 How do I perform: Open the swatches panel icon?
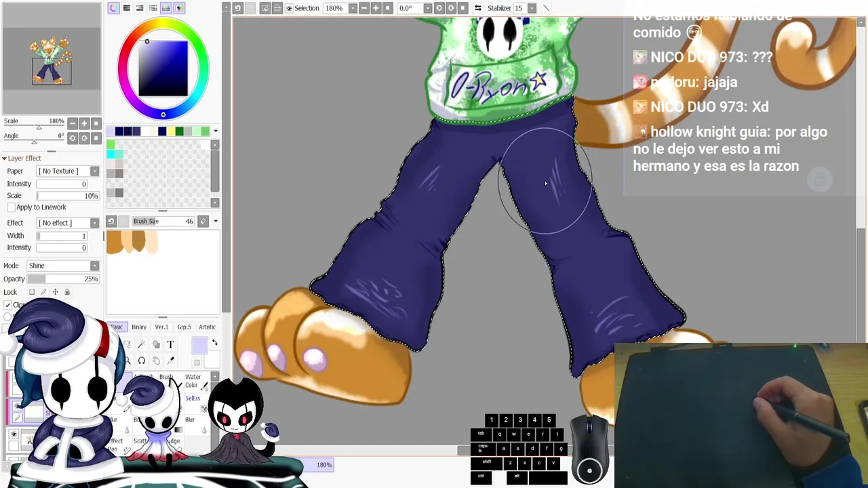coord(166,8)
